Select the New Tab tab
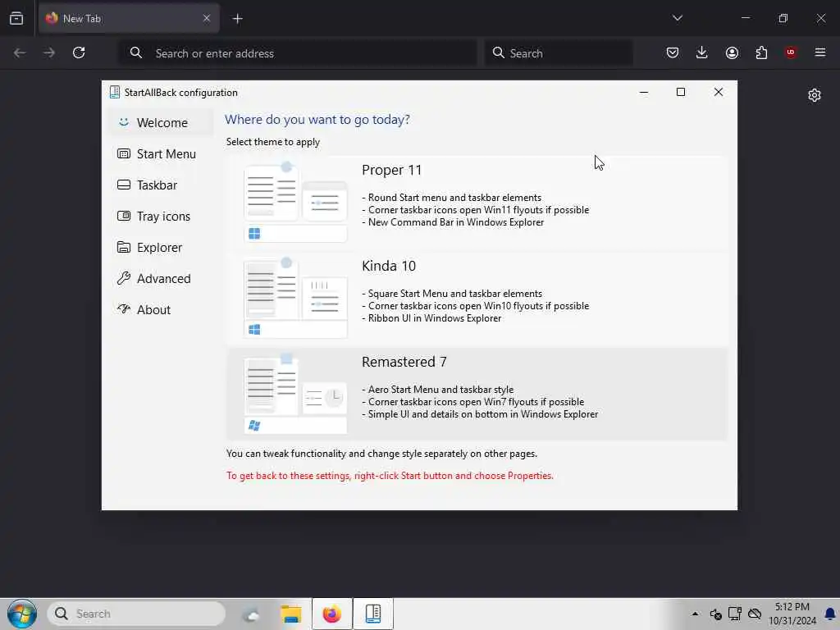This screenshot has height=630, width=840. [129, 18]
